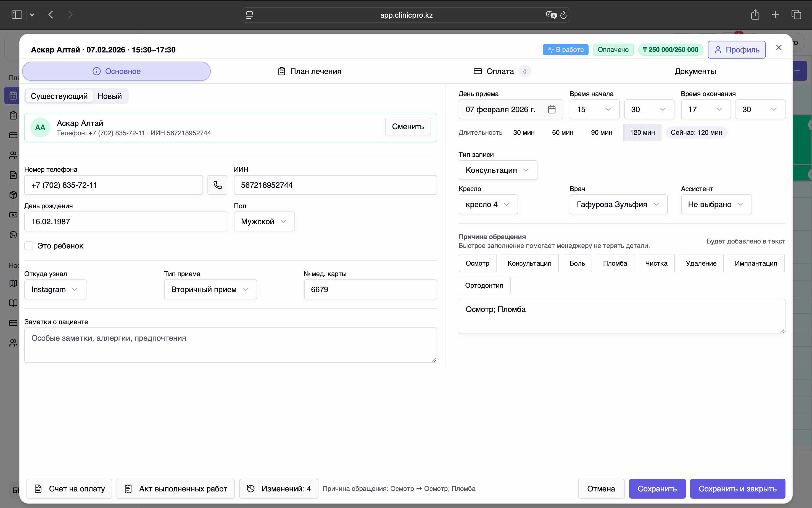Image resolution: width=812 pixels, height=508 pixels.
Task: Open the 'Мужской' gender dropdown
Action: coord(263,221)
